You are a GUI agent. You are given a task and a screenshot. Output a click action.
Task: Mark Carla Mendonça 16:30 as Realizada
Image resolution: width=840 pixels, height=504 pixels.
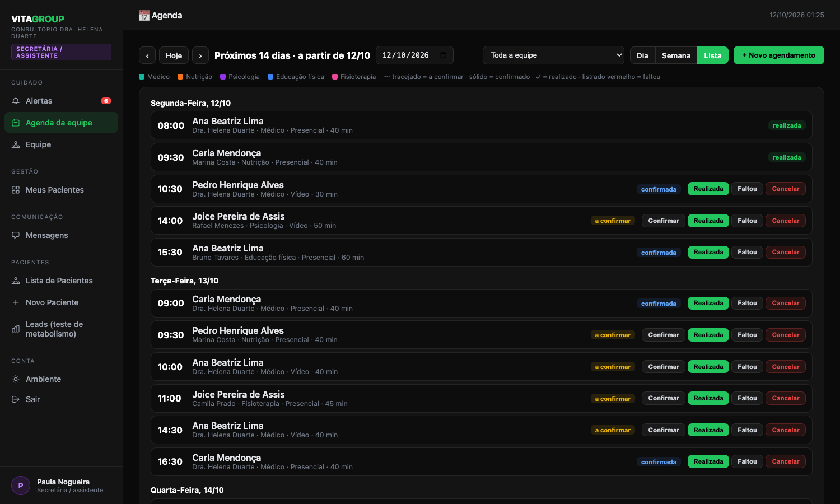708,461
